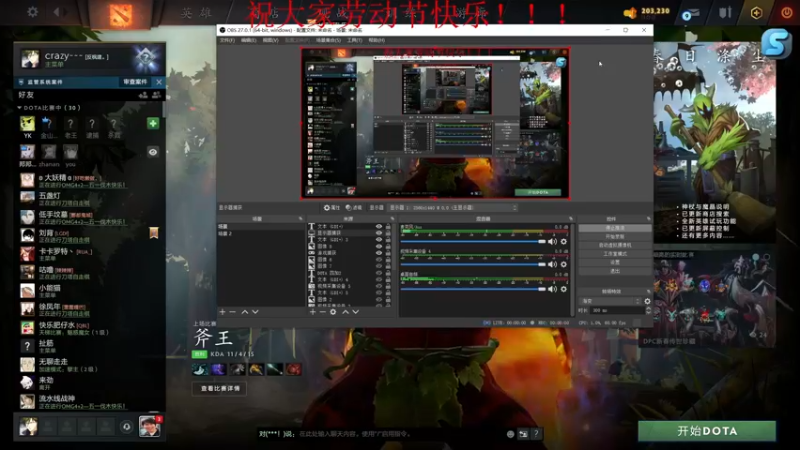Toggle visibility of 图像 8 source
Image resolution: width=800 pixels, height=450 pixels.
[379, 246]
